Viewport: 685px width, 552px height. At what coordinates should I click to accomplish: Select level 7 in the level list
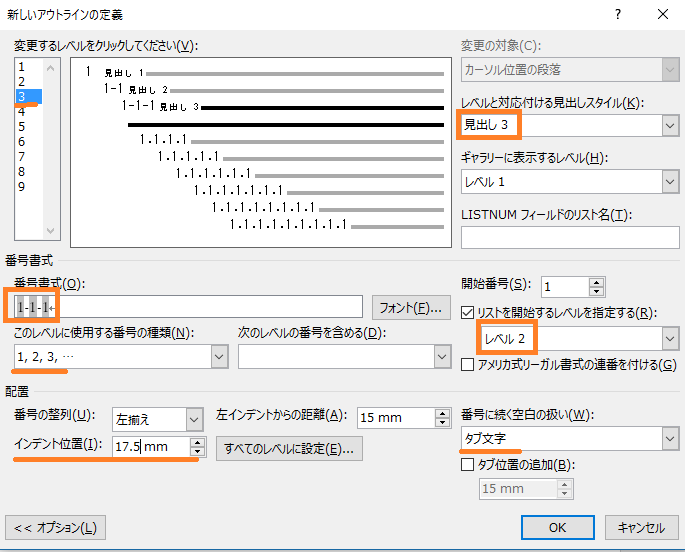click(21, 156)
